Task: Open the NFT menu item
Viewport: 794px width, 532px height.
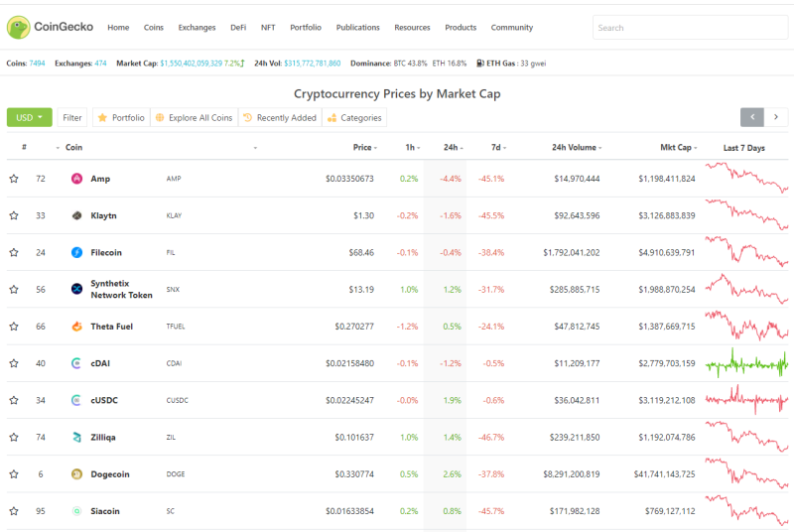Action: [268, 28]
